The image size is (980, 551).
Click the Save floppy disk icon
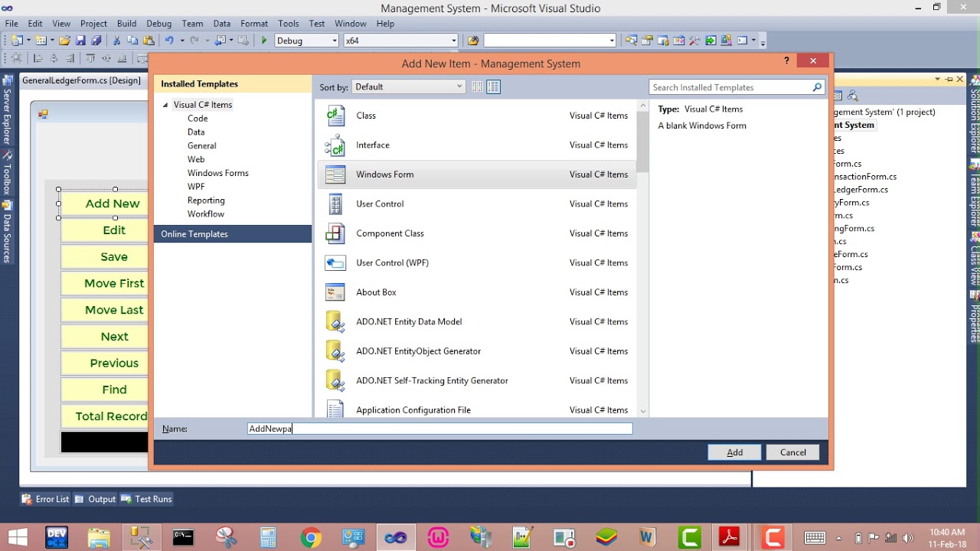[80, 41]
